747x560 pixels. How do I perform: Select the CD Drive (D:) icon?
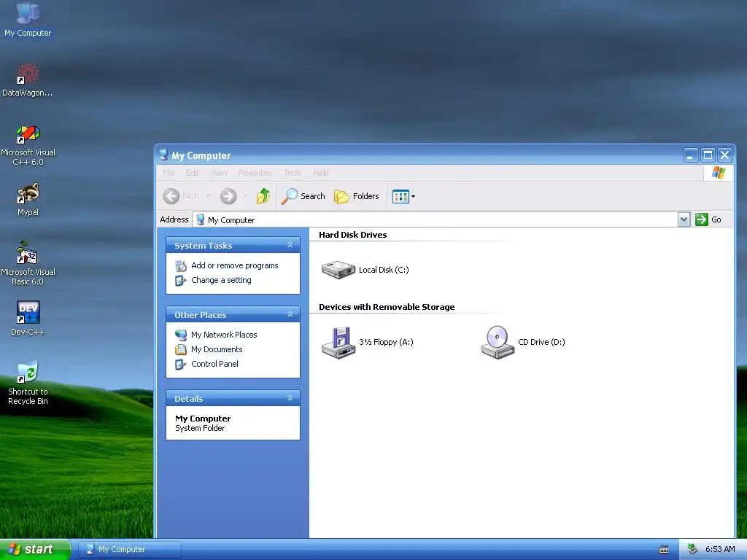[x=498, y=343]
